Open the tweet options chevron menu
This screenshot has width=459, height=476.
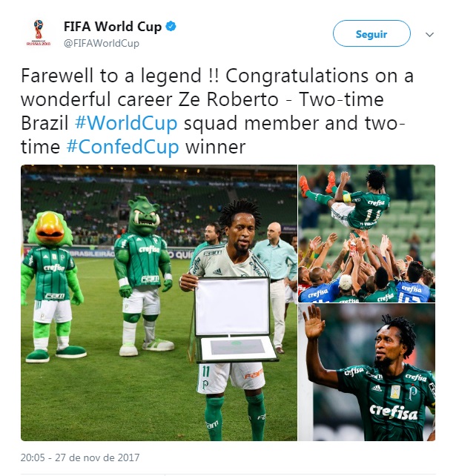(429, 35)
